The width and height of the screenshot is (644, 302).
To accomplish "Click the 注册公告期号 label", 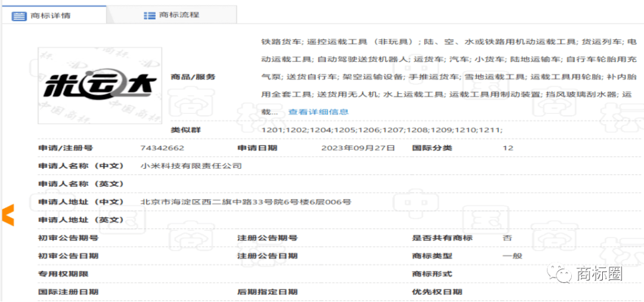I will (x=267, y=238).
